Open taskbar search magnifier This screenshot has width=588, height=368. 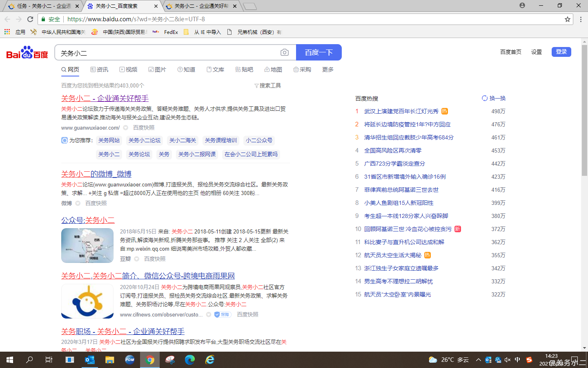pos(29,360)
